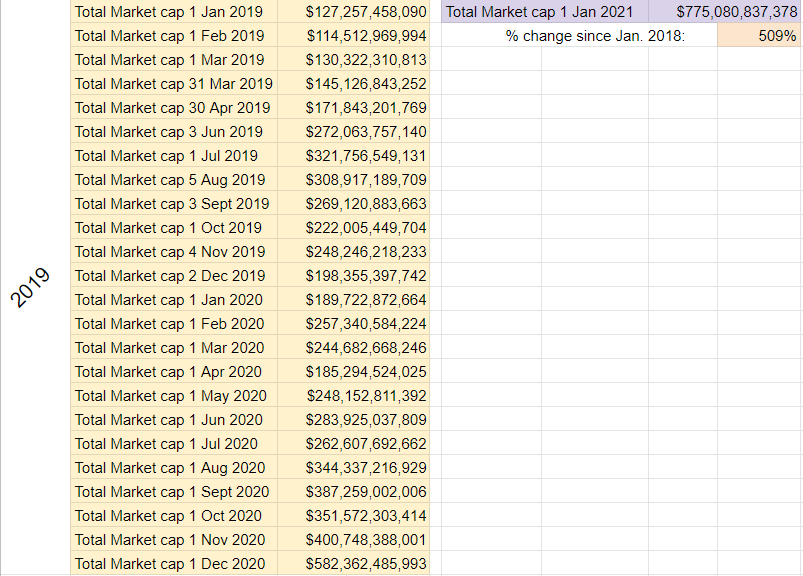Select the 'Total Market cap 2 Dec 2019' cell

coord(174,275)
